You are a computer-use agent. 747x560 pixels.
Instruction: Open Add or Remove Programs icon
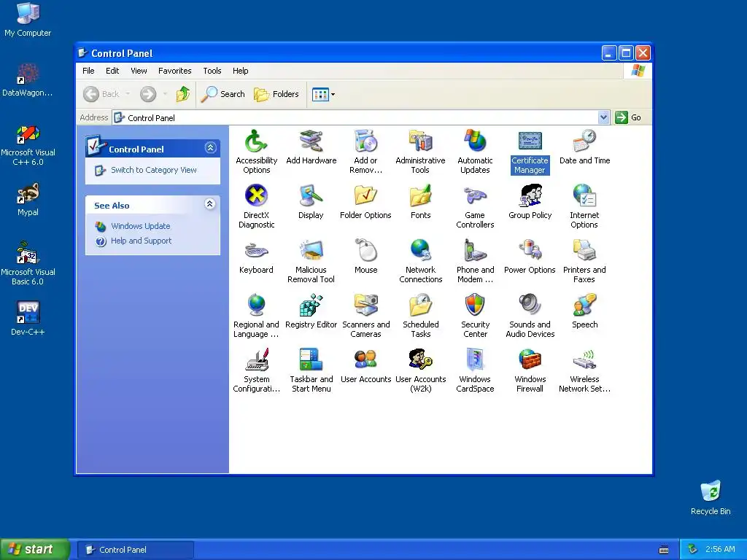pyautogui.click(x=365, y=152)
